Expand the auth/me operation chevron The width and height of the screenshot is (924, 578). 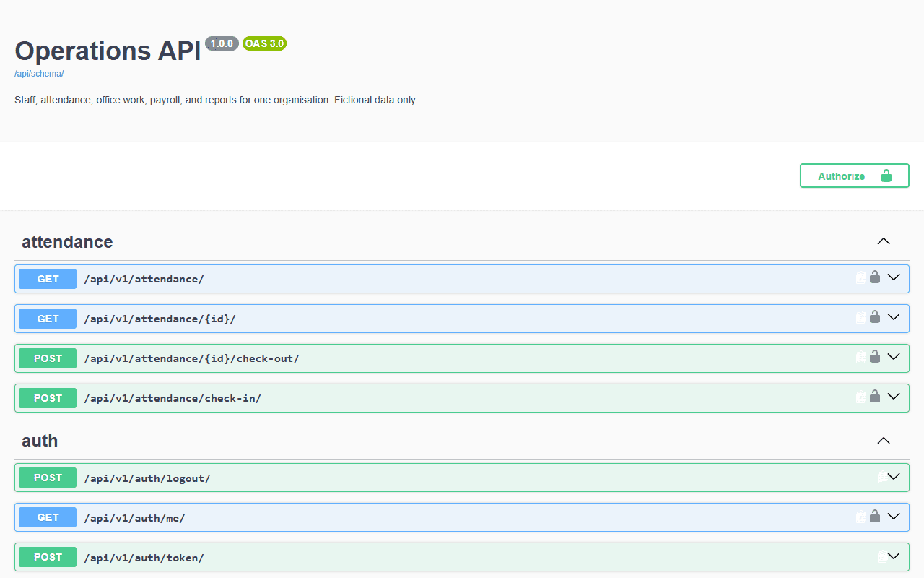click(894, 517)
